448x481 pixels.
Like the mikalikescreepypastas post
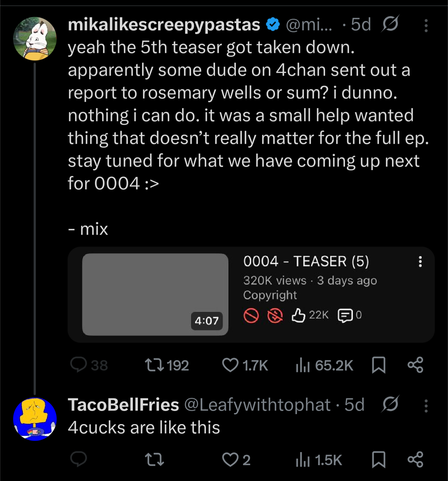click(230, 365)
